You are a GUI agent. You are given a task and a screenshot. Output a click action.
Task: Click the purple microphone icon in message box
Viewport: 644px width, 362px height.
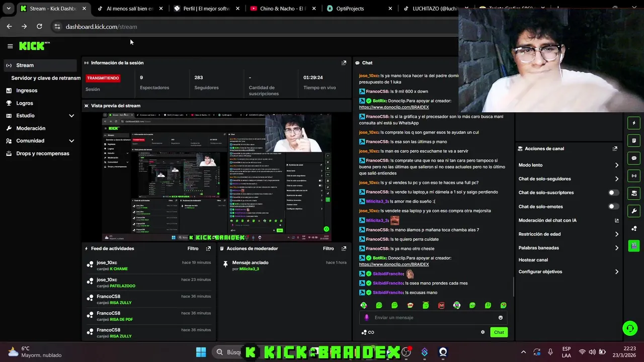366,318
